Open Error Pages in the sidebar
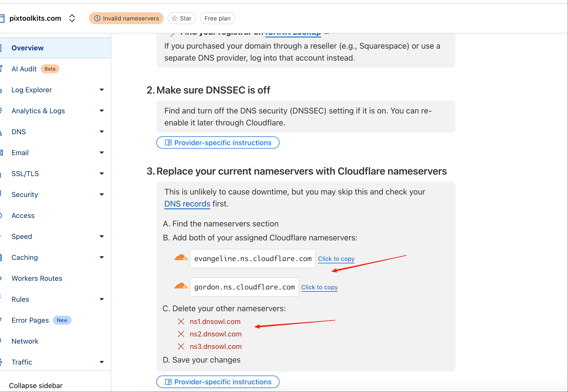The height and width of the screenshot is (392, 568). (30, 320)
